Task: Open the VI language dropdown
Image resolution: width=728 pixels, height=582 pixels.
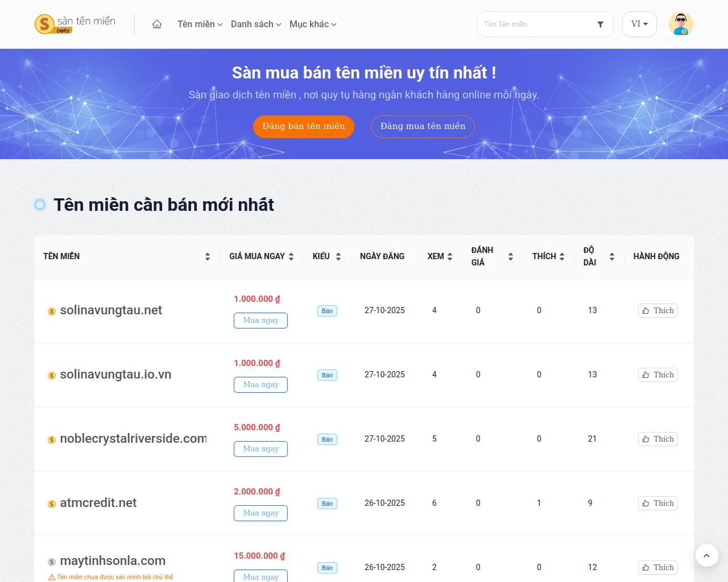Action: coord(639,24)
